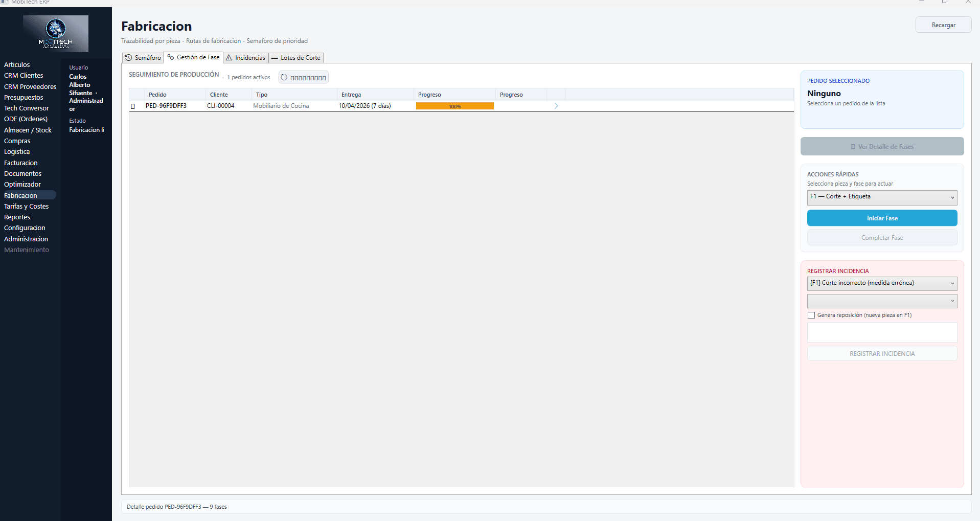Click the Recargar button

point(943,25)
